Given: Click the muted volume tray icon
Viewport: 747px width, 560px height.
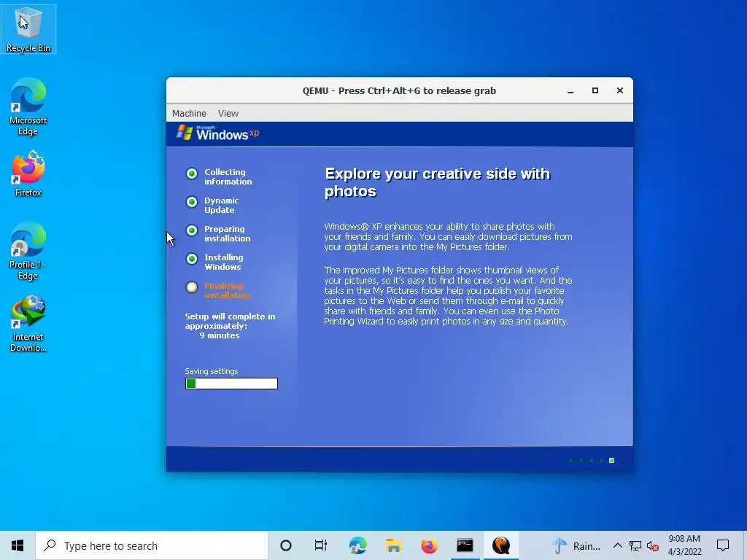Looking at the screenshot, I should click(653, 545).
